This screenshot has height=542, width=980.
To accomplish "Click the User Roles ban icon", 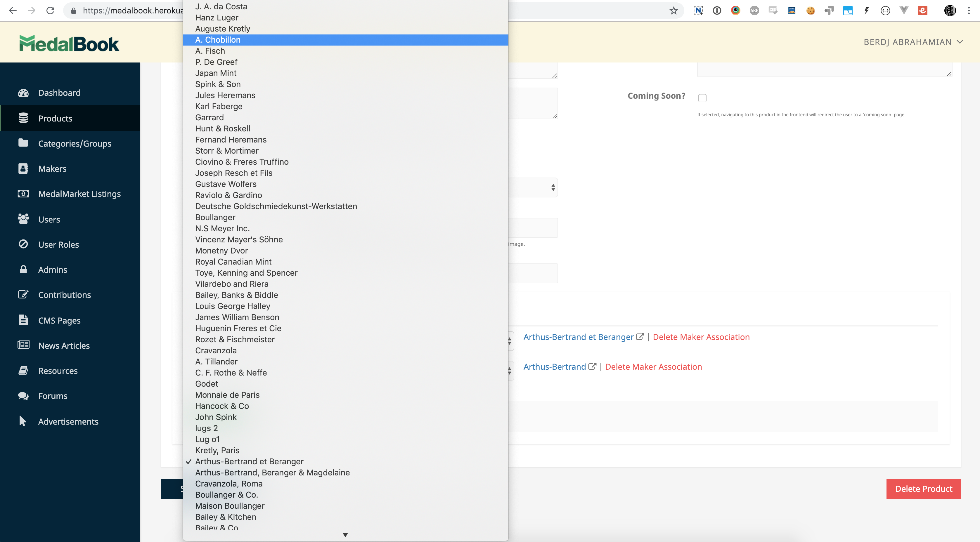I will [x=23, y=244].
